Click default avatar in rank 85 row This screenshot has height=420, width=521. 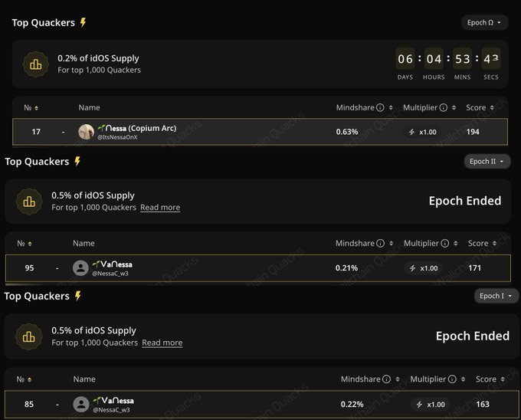pyautogui.click(x=81, y=404)
